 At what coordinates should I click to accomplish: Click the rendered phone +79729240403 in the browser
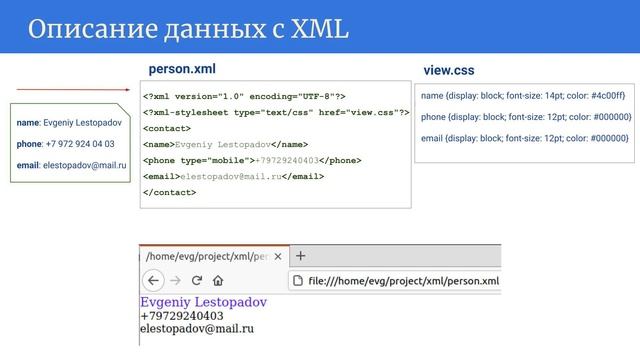[x=182, y=316]
